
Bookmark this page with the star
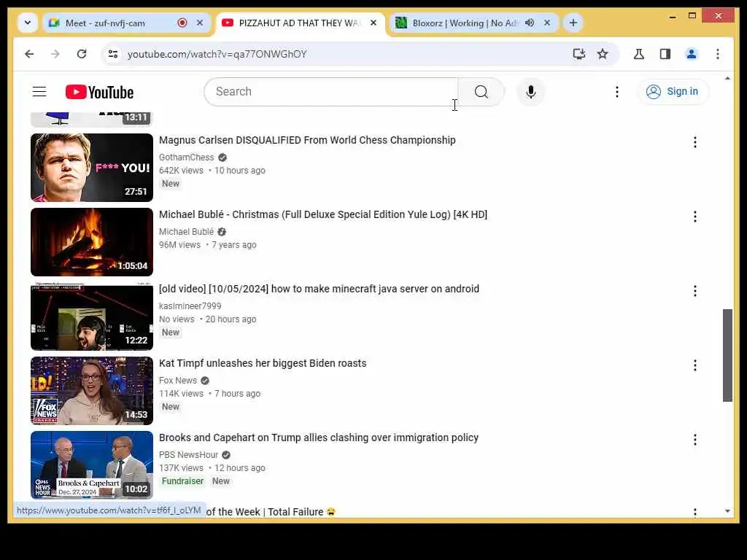[603, 54]
